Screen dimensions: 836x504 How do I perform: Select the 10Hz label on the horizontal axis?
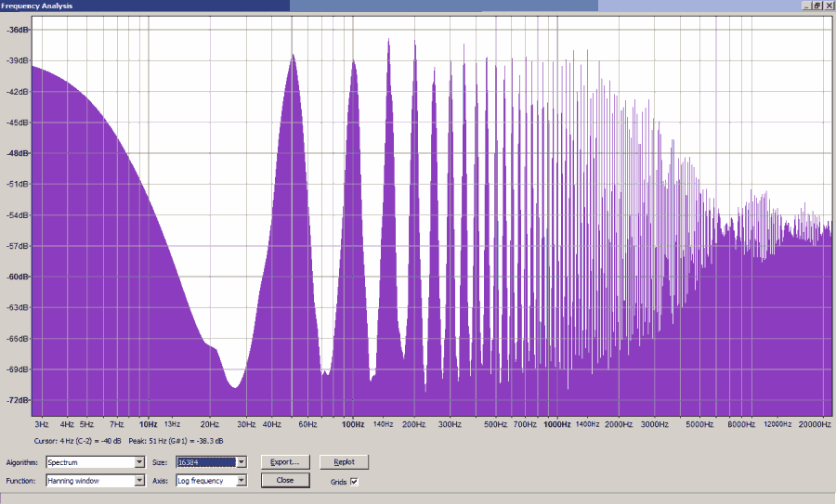click(x=147, y=424)
